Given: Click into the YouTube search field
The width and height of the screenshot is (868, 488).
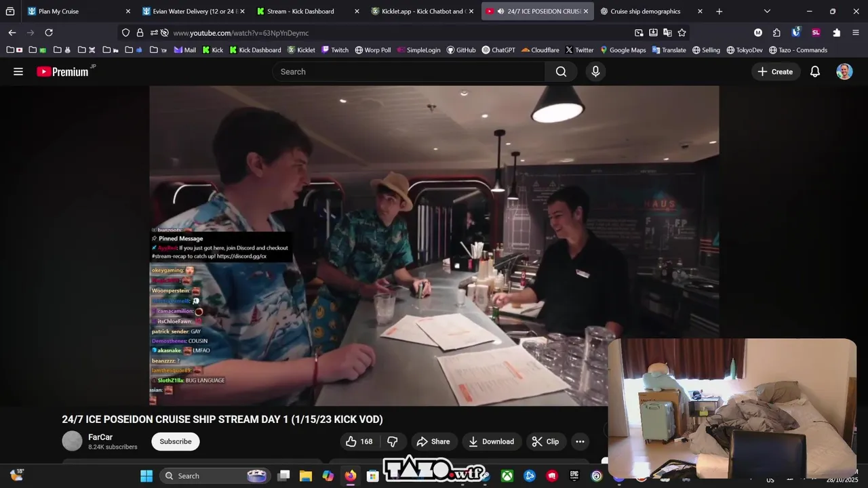Looking at the screenshot, I should coord(409,71).
